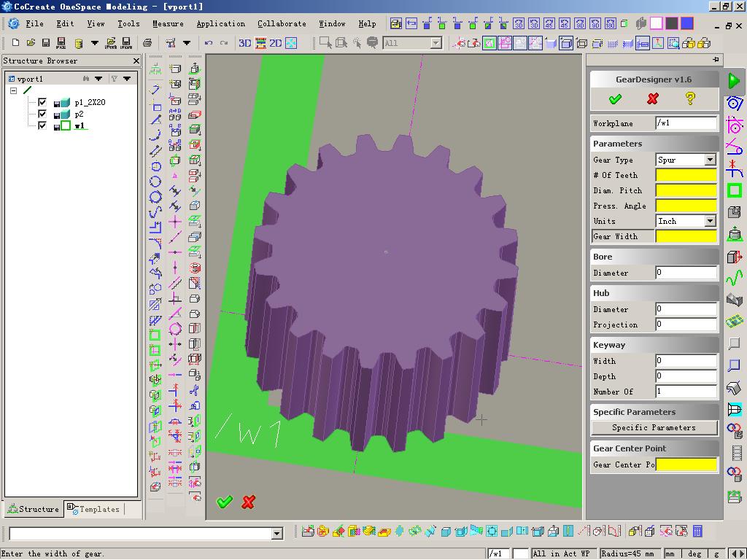747x560 pixels.
Task: Click the Press. Angle input field
Action: 686,206
